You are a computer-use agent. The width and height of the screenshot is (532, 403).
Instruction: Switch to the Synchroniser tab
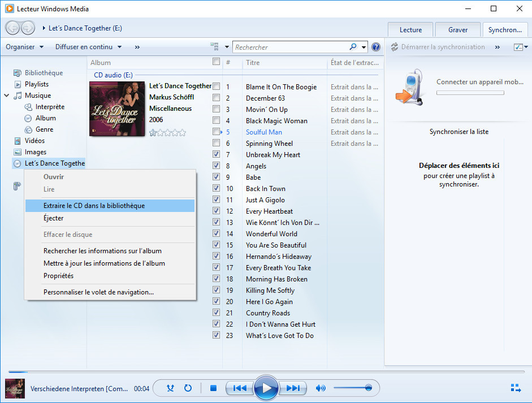[505, 30]
